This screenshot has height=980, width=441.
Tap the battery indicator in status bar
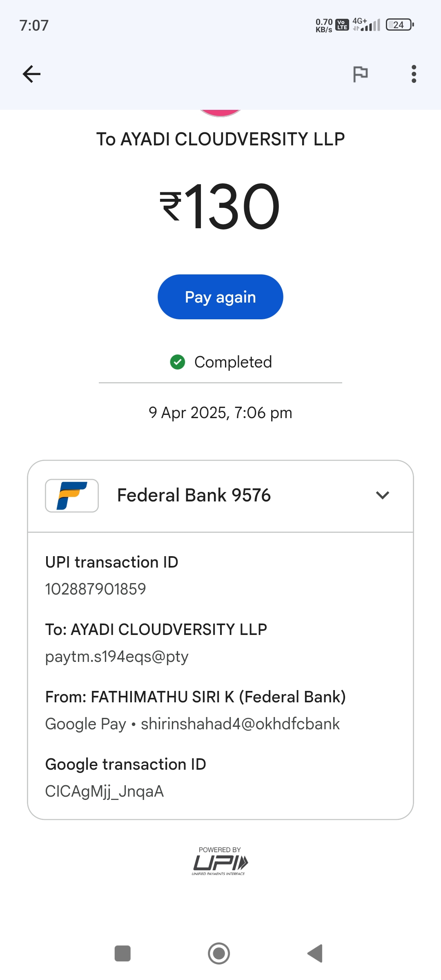click(x=400, y=25)
